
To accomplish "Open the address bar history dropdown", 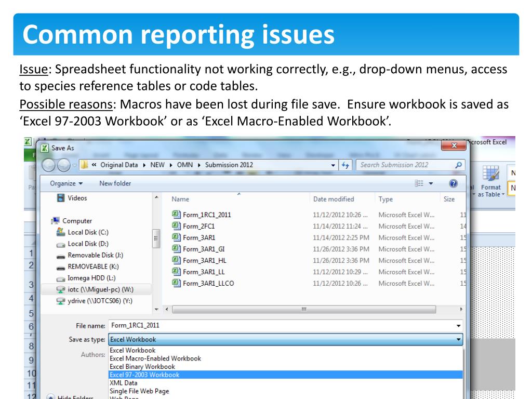I will tap(333, 165).
